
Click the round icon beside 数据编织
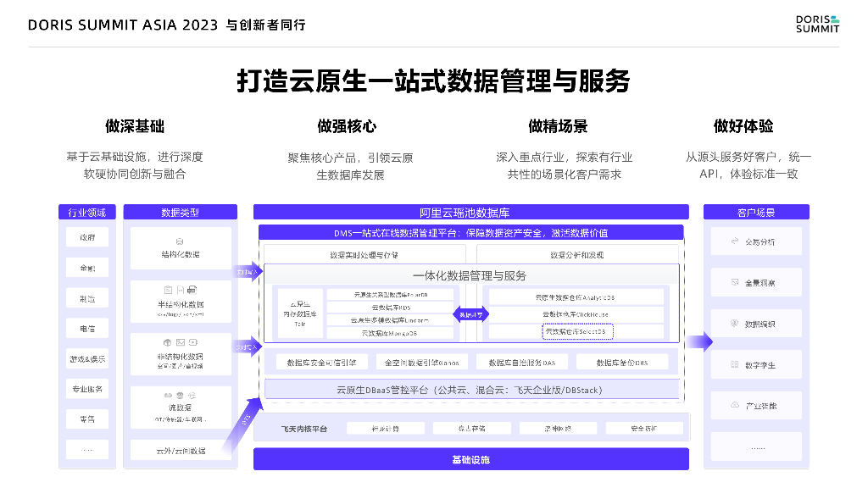coord(735,323)
